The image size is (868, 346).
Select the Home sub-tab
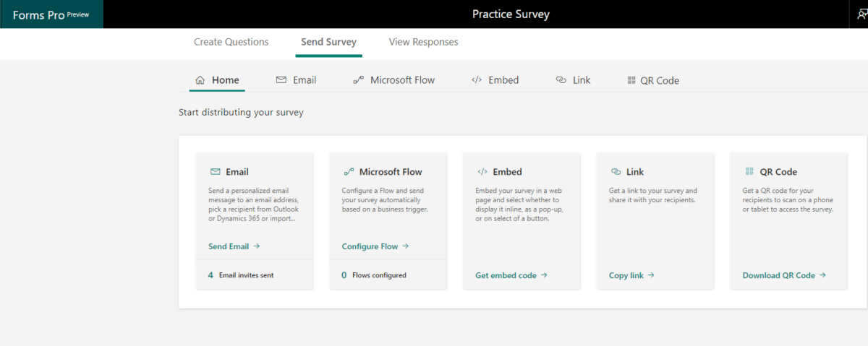click(x=217, y=80)
